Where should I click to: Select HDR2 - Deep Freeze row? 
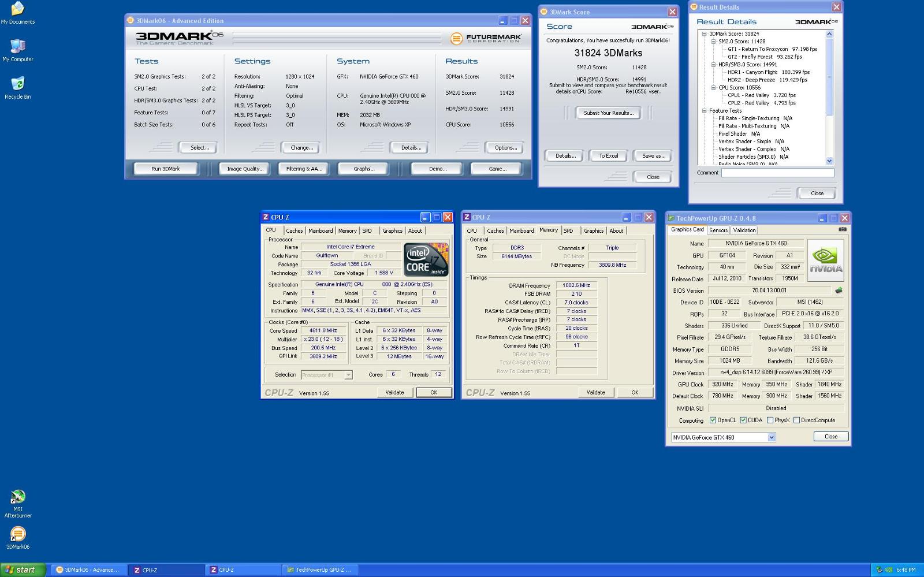pos(767,80)
